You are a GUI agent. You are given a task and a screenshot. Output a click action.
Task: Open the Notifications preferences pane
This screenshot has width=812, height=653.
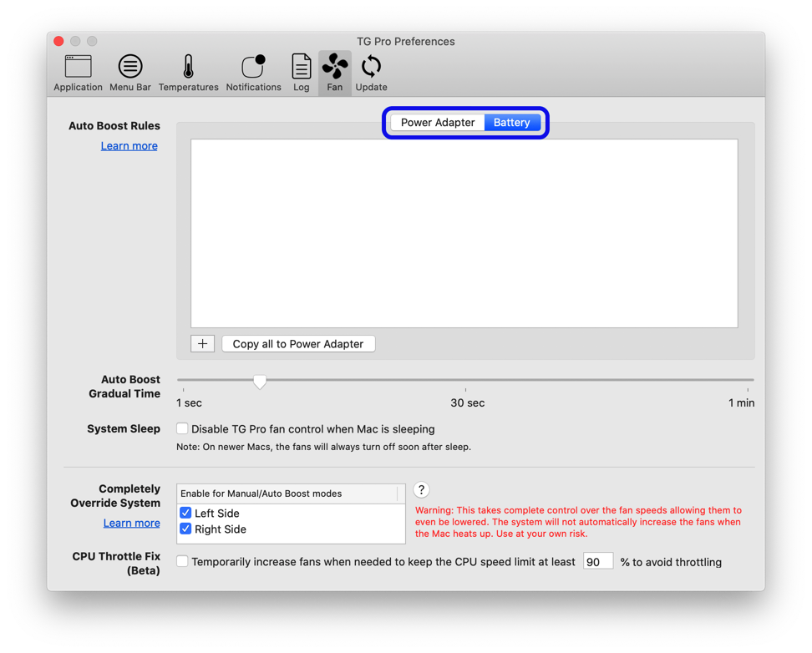coord(253,73)
